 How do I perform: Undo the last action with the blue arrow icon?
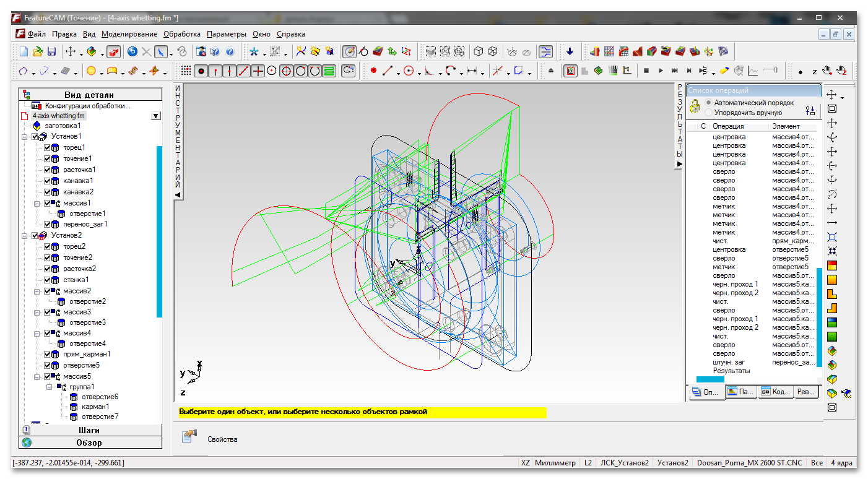(x=132, y=52)
